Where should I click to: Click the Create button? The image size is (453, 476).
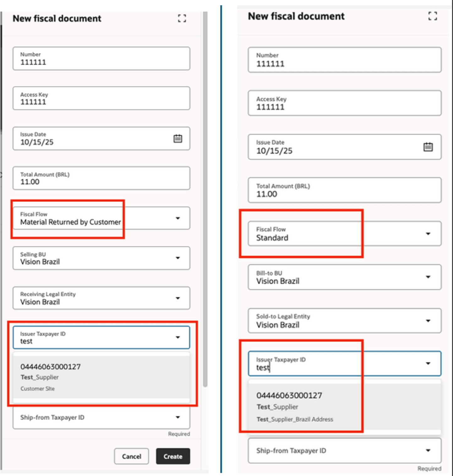tap(173, 456)
